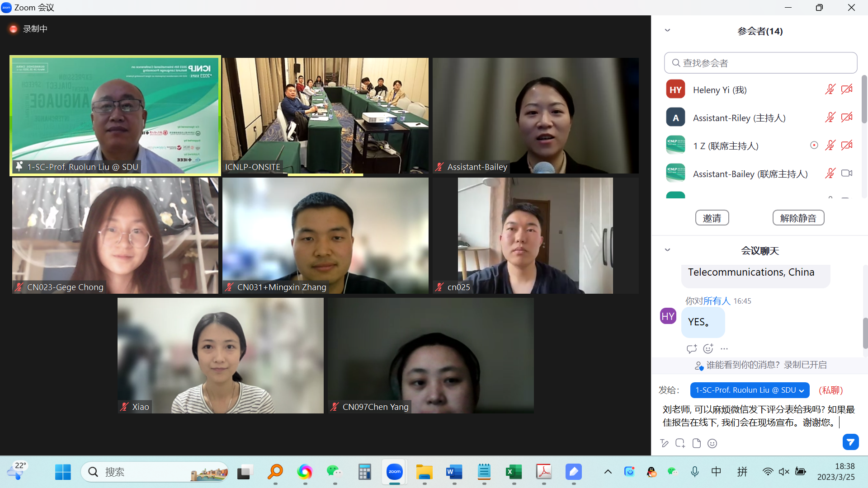Click the A avatar of Assistant-Riley

(x=675, y=117)
